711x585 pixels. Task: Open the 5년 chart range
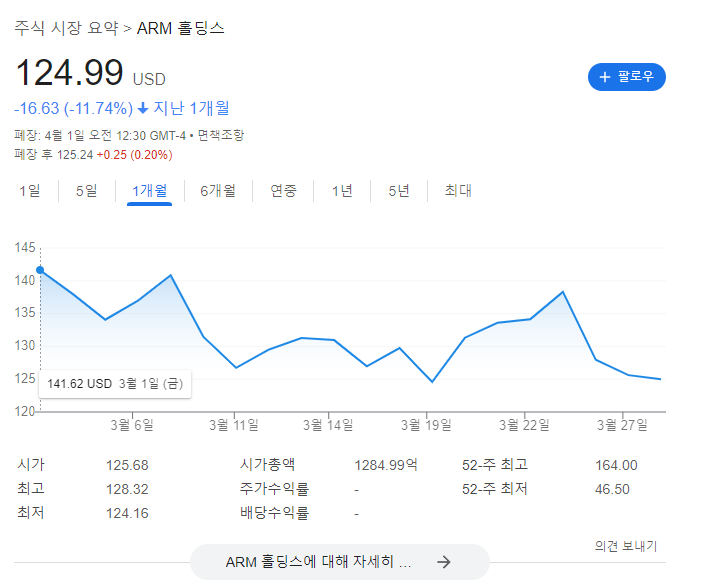coord(399,191)
